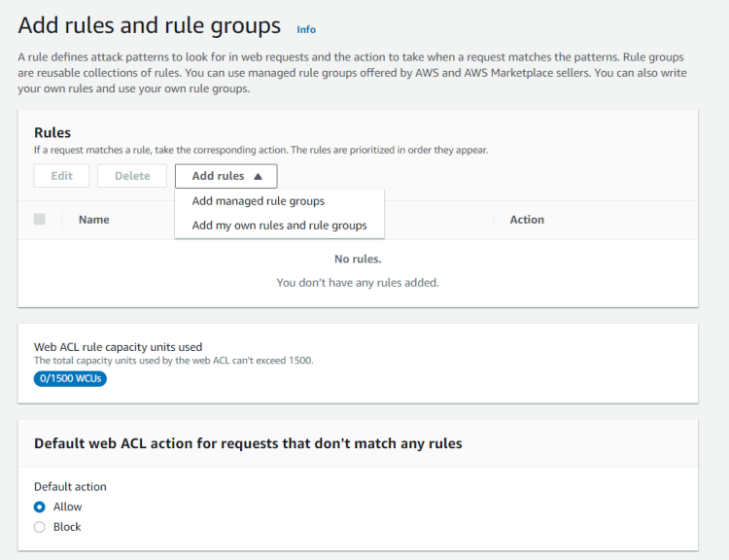Open the Info link beside the page title
Screen dimensions: 729x560
click(306, 29)
